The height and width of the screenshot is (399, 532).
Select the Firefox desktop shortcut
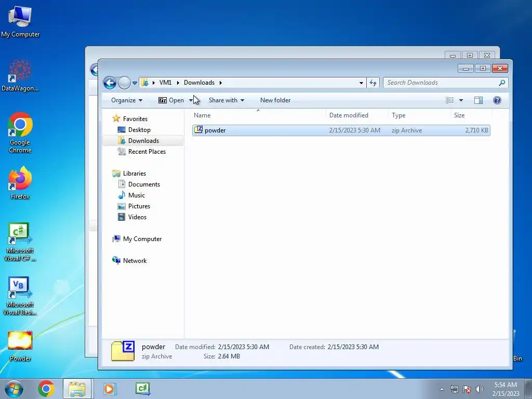click(x=20, y=182)
